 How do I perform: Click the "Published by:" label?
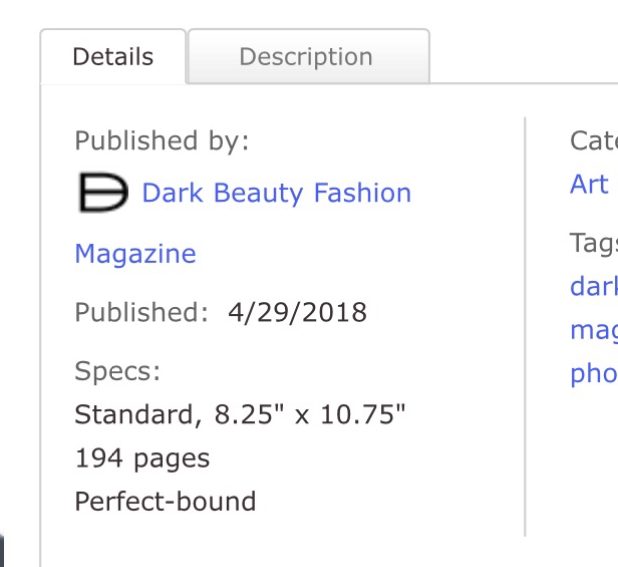point(161,141)
